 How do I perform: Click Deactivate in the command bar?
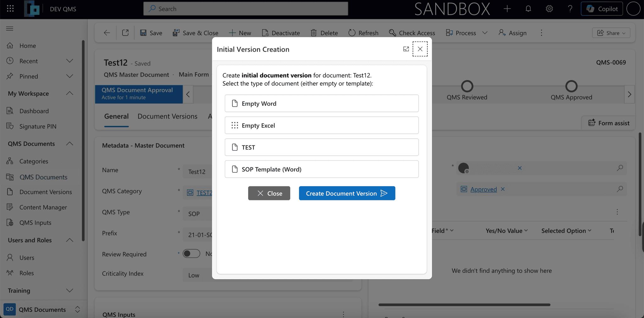pos(281,33)
